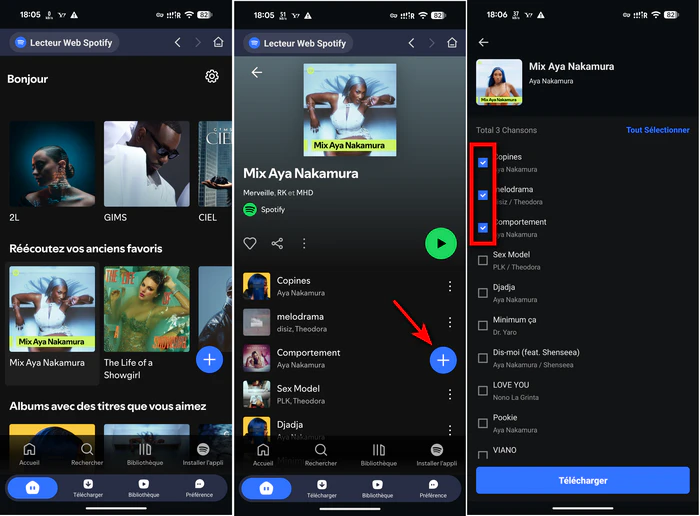Screen dimensions: 700x516
Task: Open Rechercher tab in left Spotify player
Action: coord(87,454)
